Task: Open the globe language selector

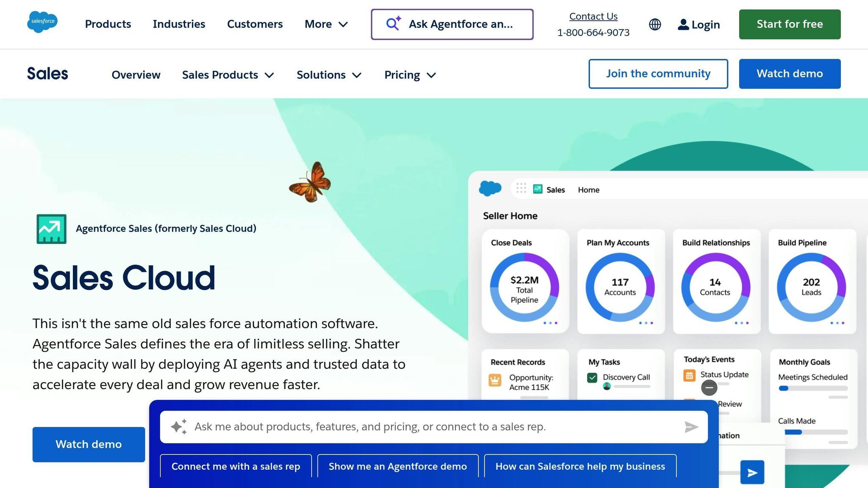Action: click(654, 24)
